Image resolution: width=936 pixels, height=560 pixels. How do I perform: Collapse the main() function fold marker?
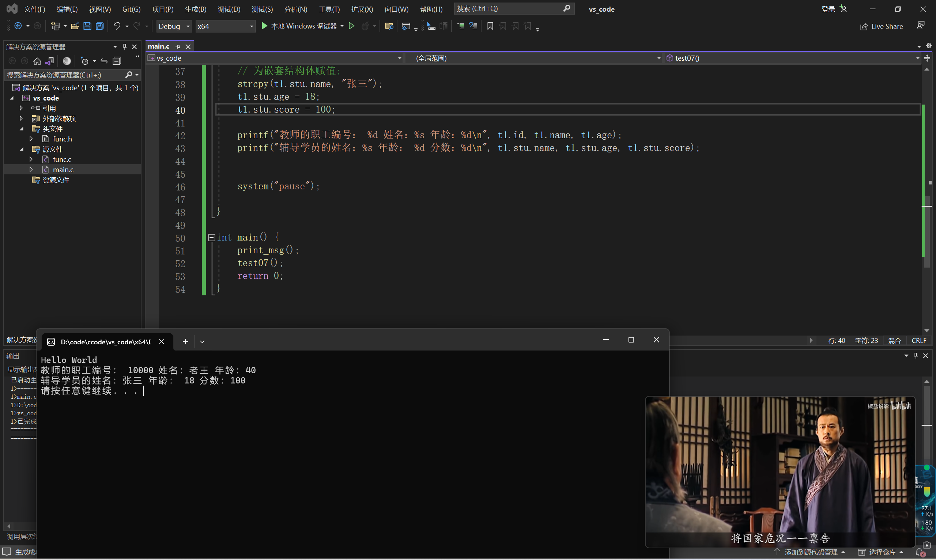click(211, 238)
